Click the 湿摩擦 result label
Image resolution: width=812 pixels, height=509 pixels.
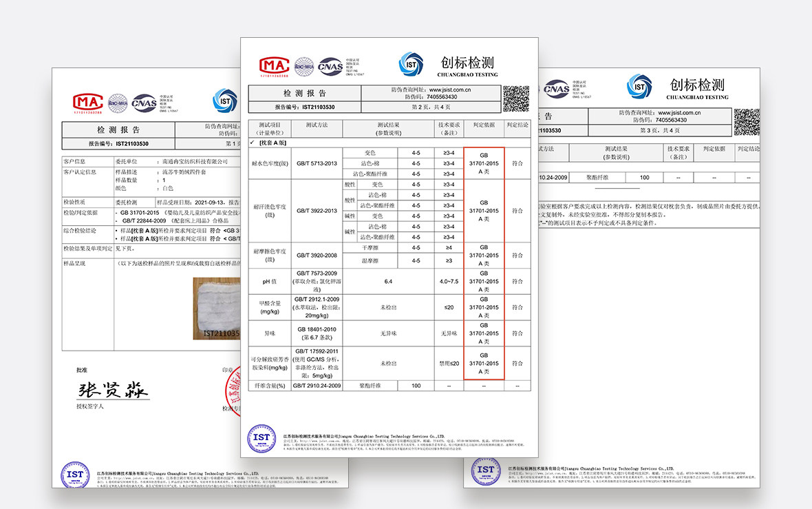pos(370,261)
